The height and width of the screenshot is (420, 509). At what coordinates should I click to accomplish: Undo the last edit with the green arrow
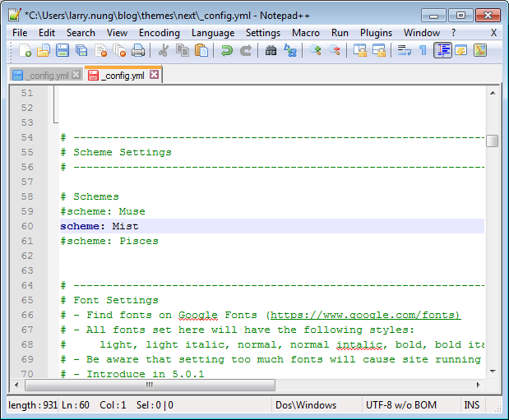(227, 51)
